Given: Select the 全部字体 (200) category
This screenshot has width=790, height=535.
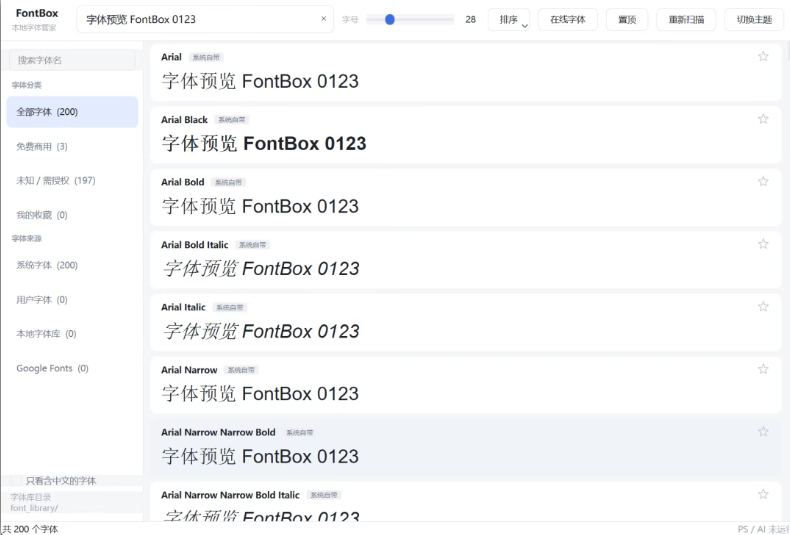Looking at the screenshot, I should pos(72,112).
